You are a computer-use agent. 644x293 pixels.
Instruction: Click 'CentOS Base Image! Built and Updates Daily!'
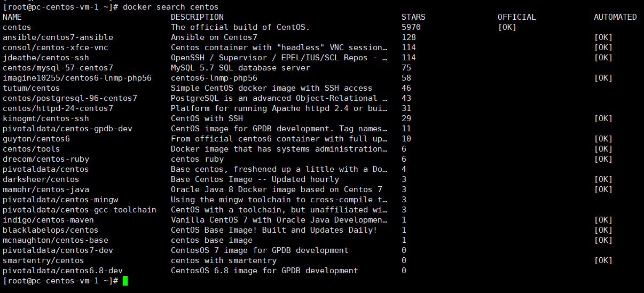click(274, 230)
